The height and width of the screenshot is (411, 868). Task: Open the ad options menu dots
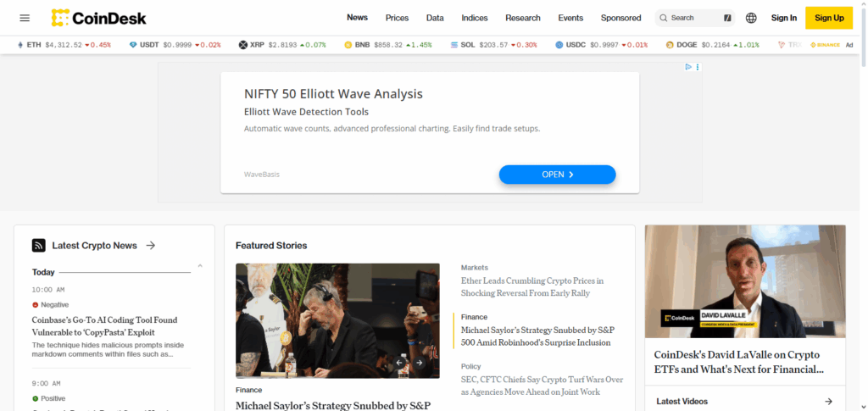(698, 67)
